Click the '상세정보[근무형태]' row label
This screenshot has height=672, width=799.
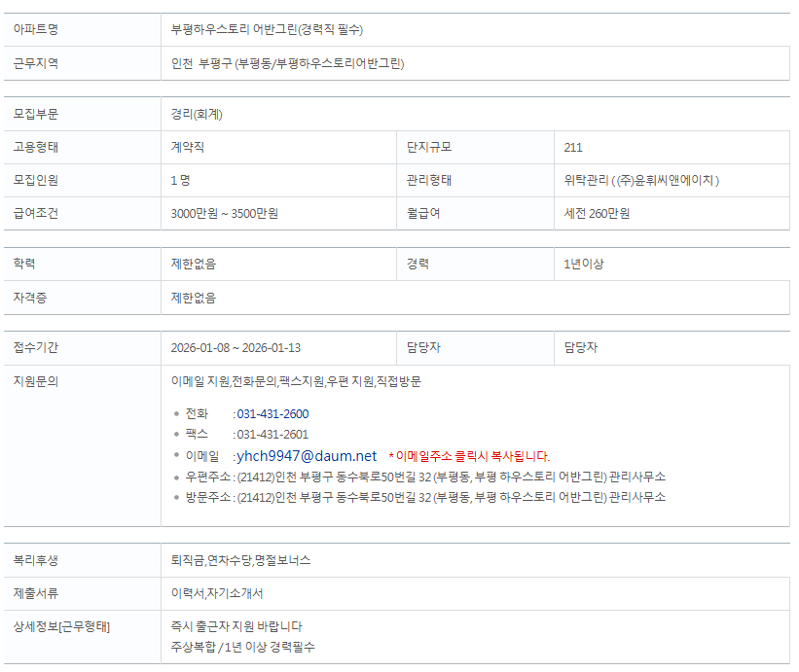pos(61,626)
